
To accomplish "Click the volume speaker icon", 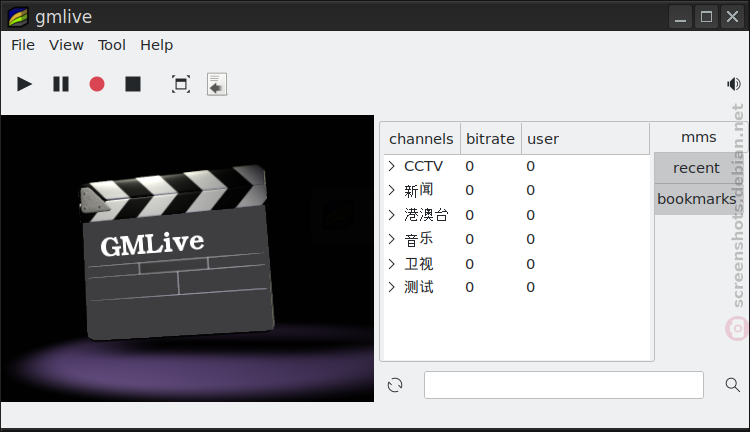I will [x=733, y=84].
